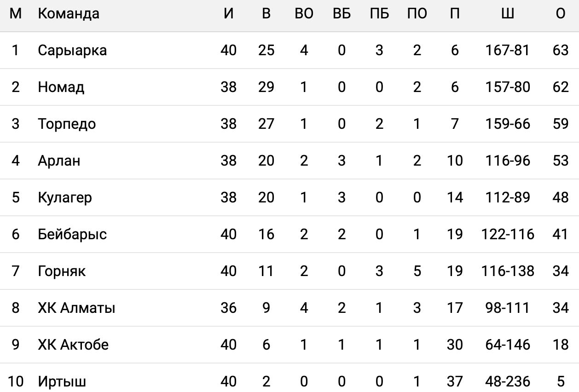579x392 pixels.
Task: Click the Ш goals column header
Action: click(508, 14)
